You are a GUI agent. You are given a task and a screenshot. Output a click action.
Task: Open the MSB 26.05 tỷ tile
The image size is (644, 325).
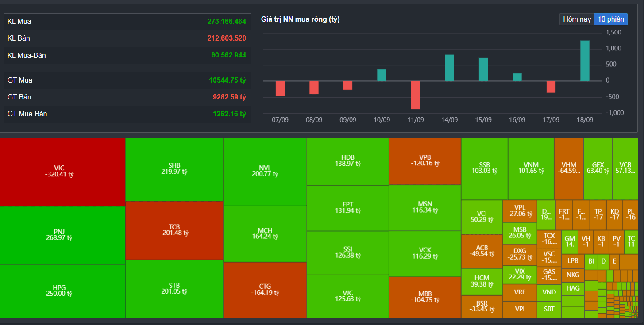520,233
